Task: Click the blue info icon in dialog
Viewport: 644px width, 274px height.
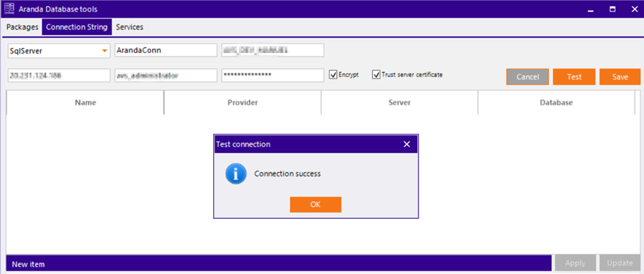Action: point(235,173)
